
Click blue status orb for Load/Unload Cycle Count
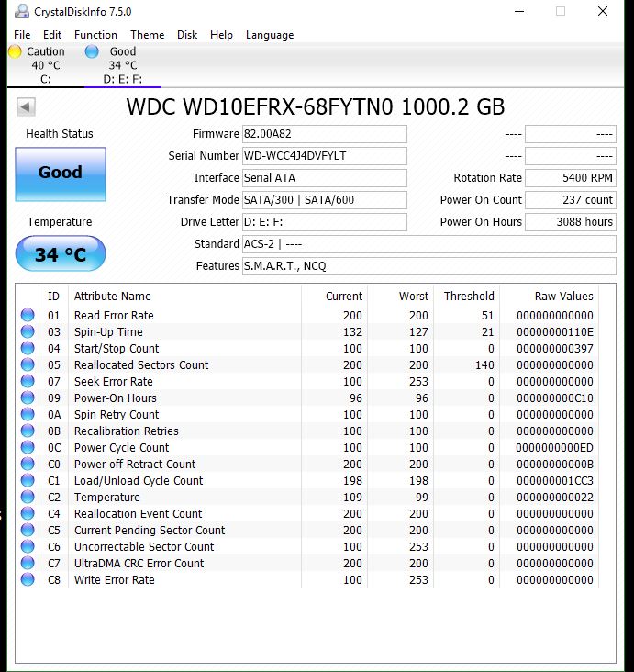pos(28,480)
